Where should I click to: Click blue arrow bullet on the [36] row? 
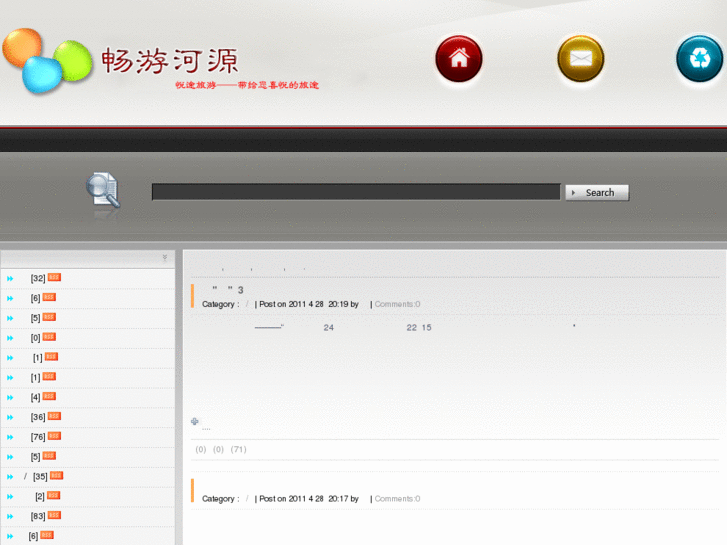click(x=10, y=417)
